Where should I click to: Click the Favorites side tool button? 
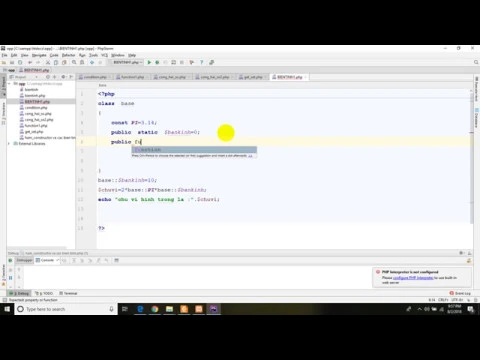click(x=4, y=275)
